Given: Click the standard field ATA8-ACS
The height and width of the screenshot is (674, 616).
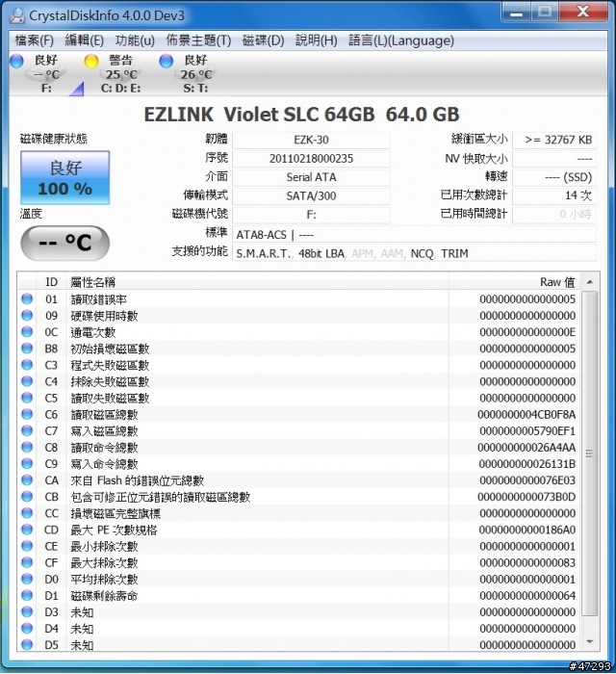Looking at the screenshot, I should (414, 235).
